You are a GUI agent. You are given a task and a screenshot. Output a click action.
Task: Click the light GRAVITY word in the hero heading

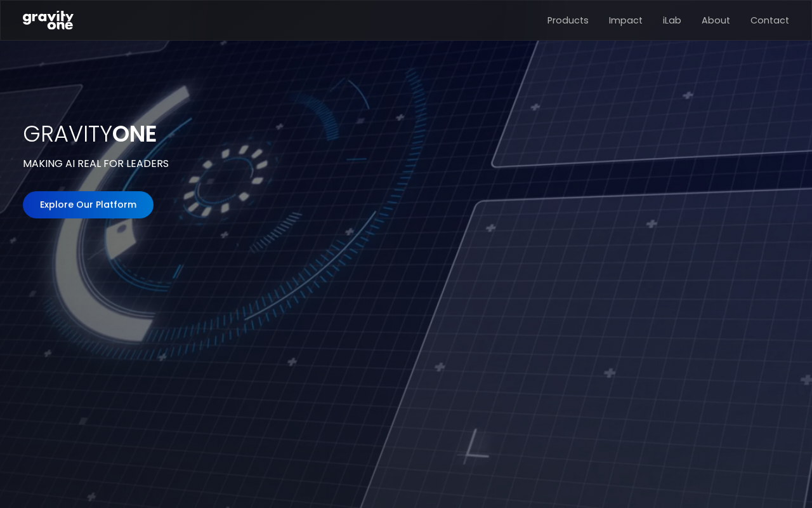(x=67, y=134)
